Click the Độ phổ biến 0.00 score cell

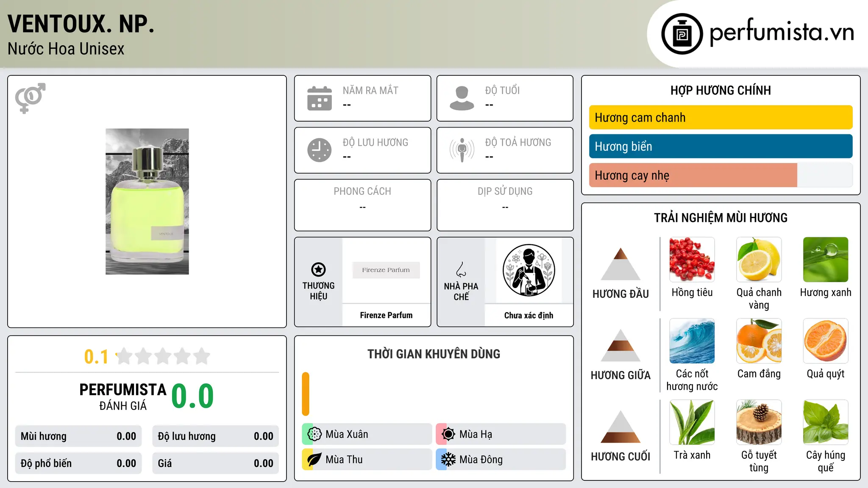(x=78, y=463)
